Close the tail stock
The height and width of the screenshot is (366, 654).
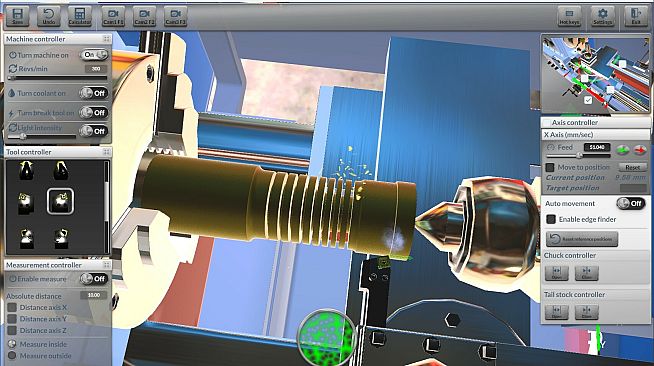point(586,312)
